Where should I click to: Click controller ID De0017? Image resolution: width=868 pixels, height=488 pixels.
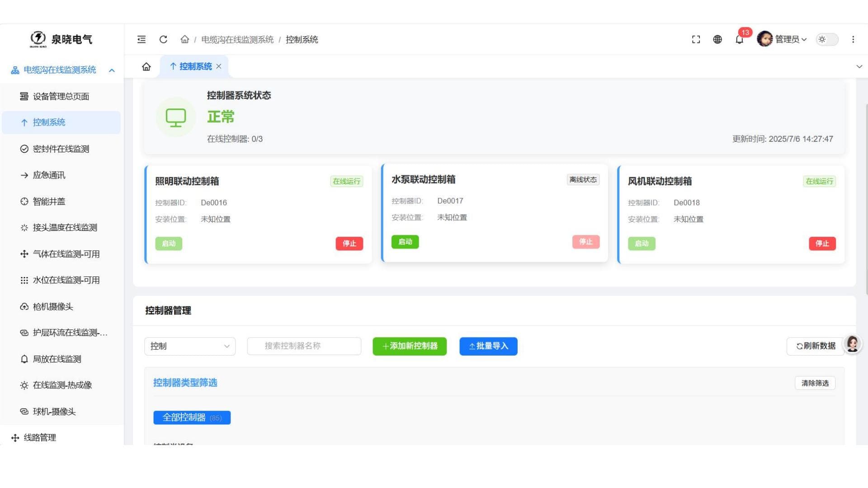pyautogui.click(x=450, y=201)
